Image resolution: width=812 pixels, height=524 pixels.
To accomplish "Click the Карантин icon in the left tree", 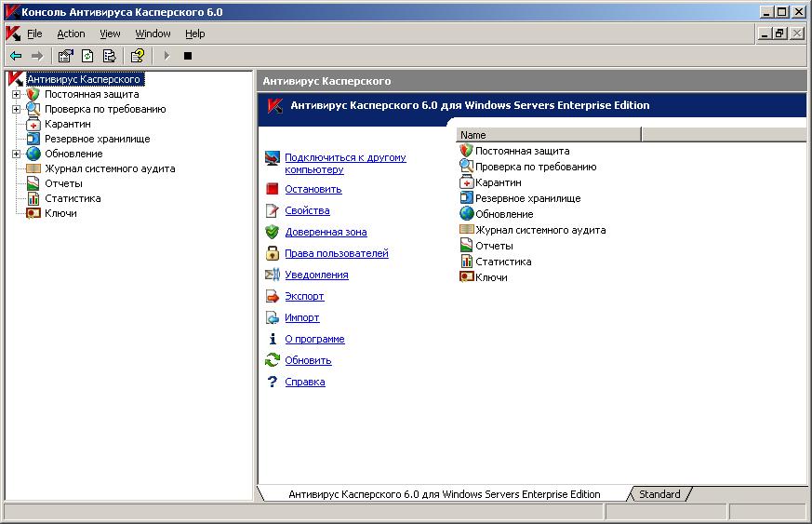I will [33, 124].
